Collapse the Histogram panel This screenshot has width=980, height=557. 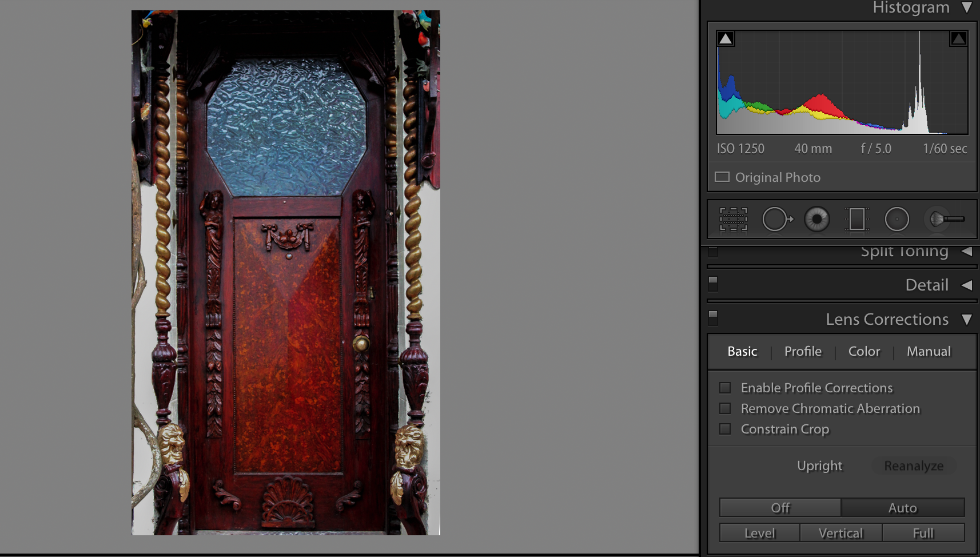[967, 7]
